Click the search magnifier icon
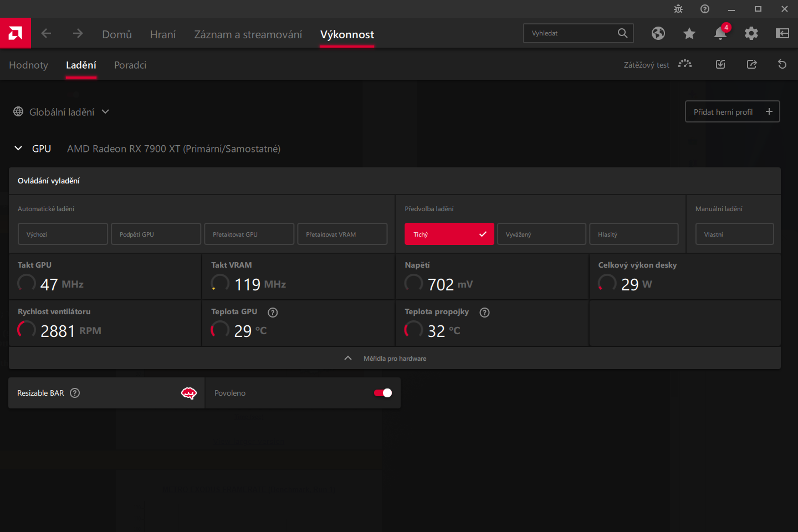This screenshot has height=532, width=798. pyautogui.click(x=623, y=33)
